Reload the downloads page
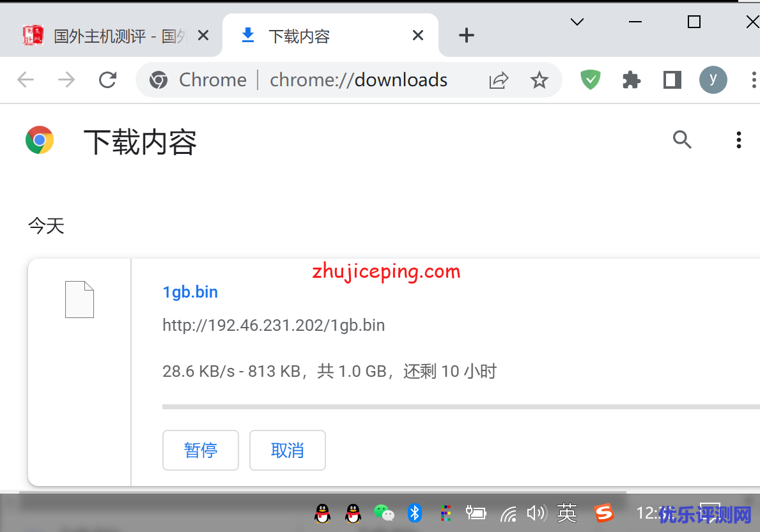760x532 pixels. point(107,80)
